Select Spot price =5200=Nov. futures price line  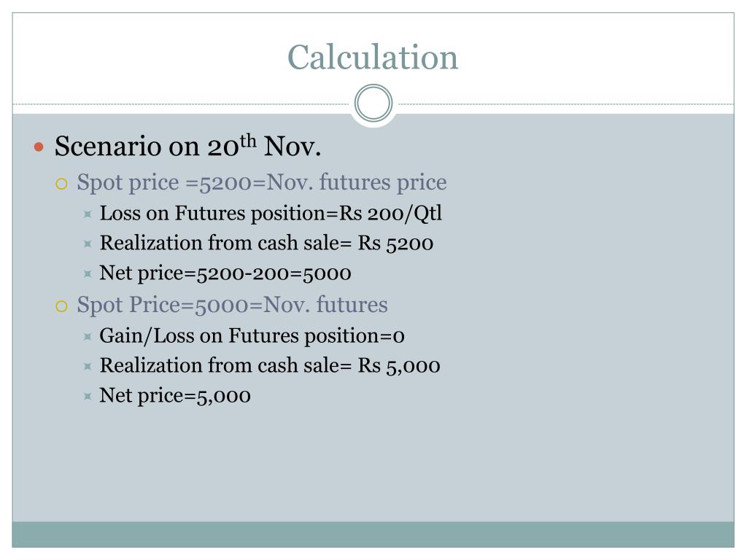[262, 182]
